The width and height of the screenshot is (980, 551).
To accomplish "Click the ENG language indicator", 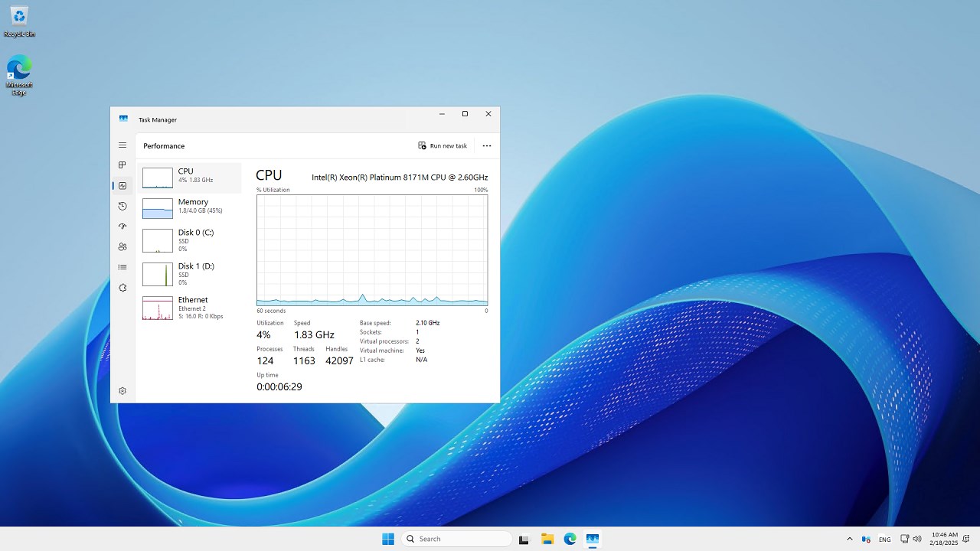I will [884, 540].
